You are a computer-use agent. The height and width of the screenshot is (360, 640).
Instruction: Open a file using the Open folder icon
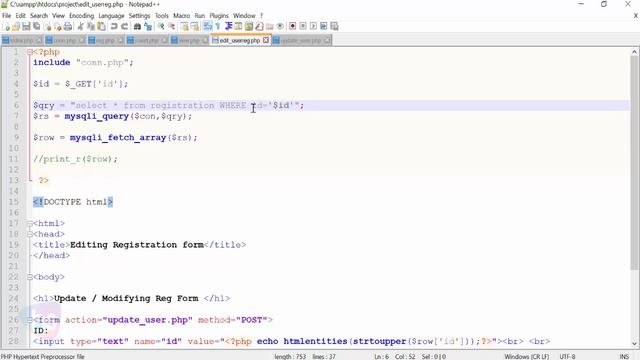16,27
